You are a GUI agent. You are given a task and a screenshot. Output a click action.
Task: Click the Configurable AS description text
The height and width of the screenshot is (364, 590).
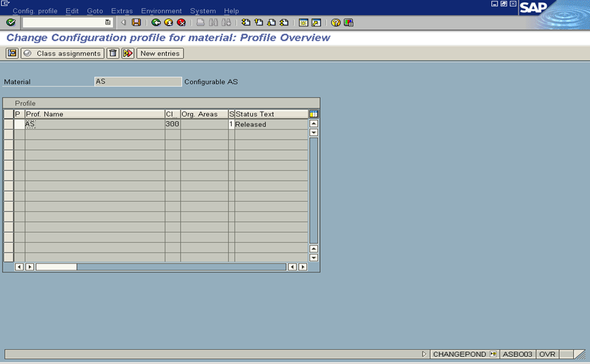[x=211, y=81]
